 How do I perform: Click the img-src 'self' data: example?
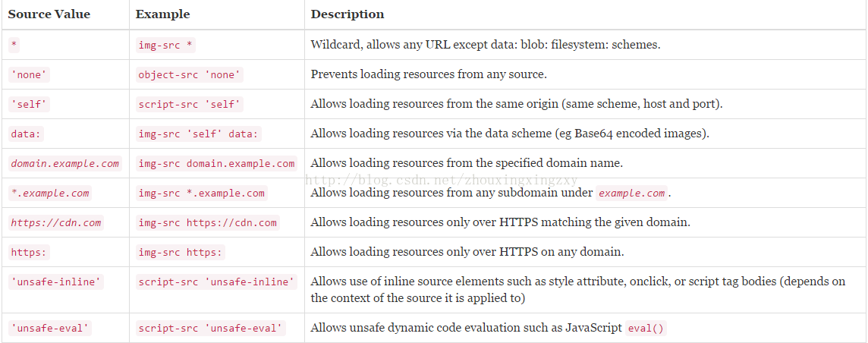198,134
